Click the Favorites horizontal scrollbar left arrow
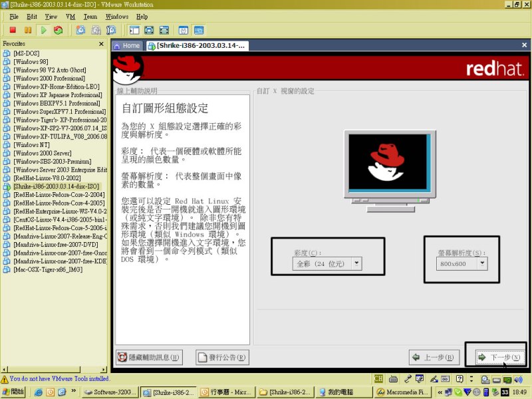Image resolution: width=532 pixels, height=399 pixels. click(4, 370)
